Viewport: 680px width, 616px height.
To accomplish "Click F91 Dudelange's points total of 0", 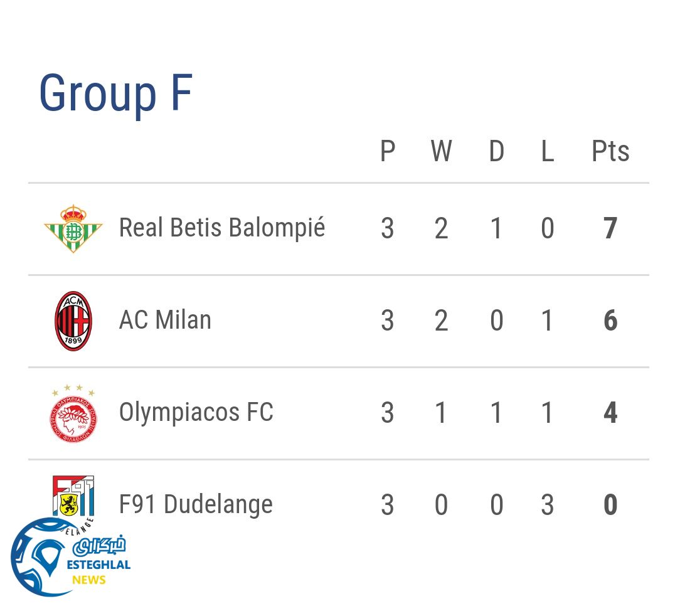I will point(610,506).
